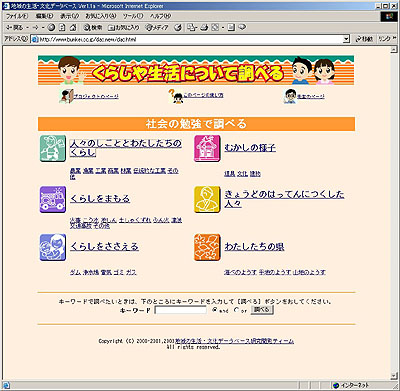Screen dimensions: 400x391
Task: Open the ツール menu
Action: click(x=133, y=16)
